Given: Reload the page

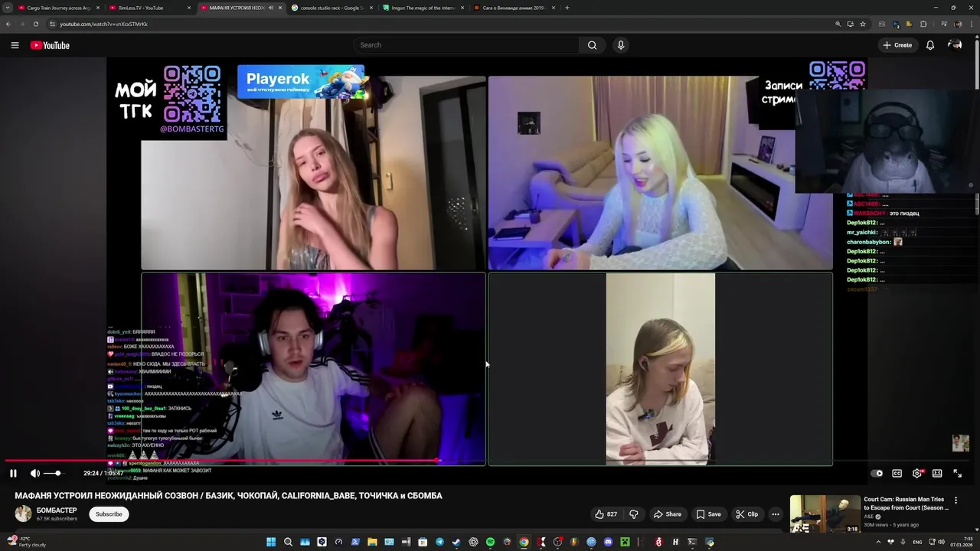Looking at the screenshot, I should pos(35,24).
